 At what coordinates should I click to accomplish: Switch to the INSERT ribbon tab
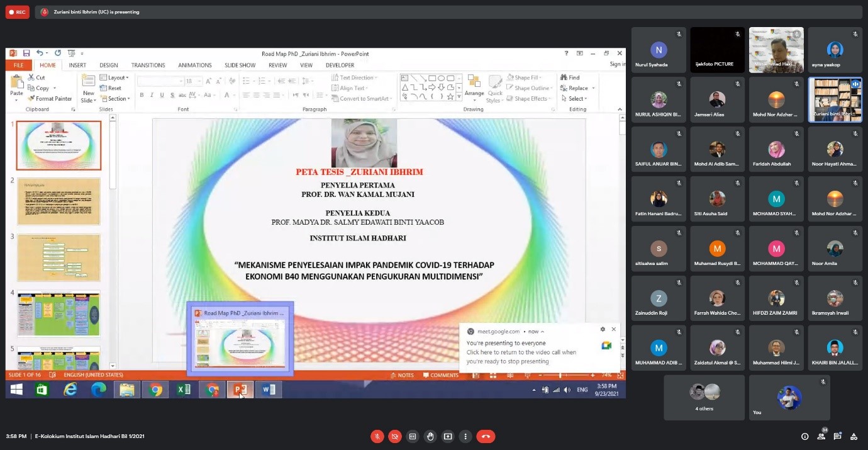click(x=77, y=65)
